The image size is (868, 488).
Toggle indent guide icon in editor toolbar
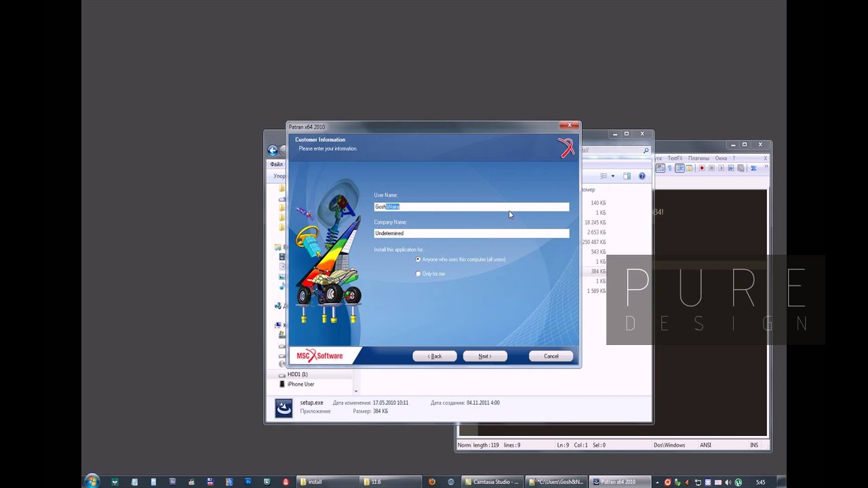point(679,168)
